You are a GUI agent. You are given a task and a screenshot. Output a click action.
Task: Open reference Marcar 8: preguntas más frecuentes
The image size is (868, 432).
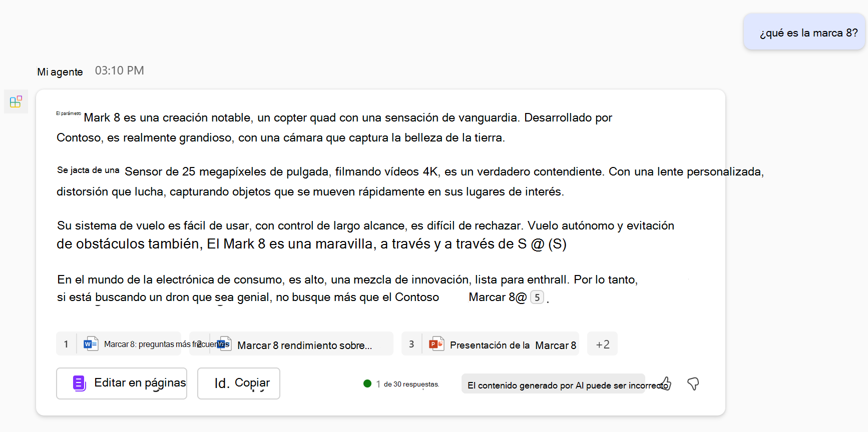119,343
